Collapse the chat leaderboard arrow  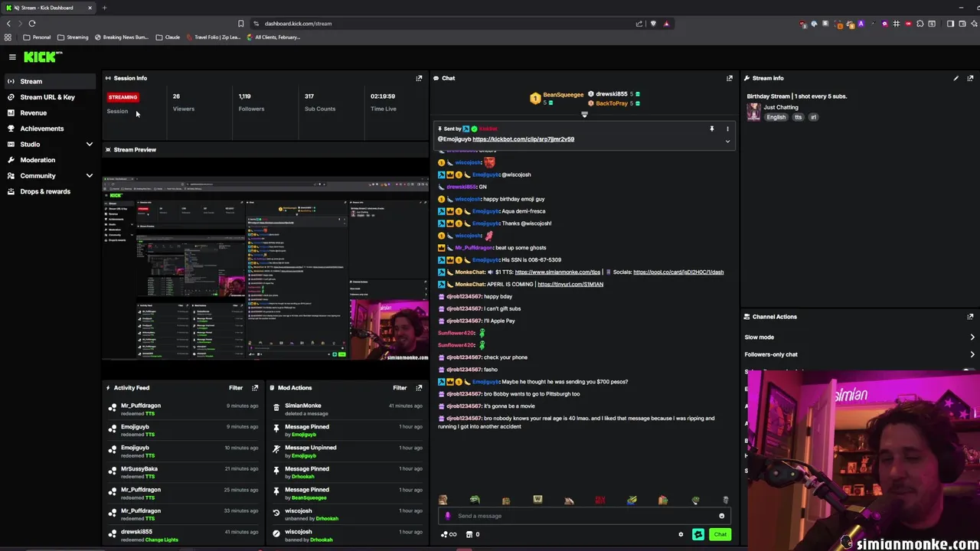[x=584, y=115]
